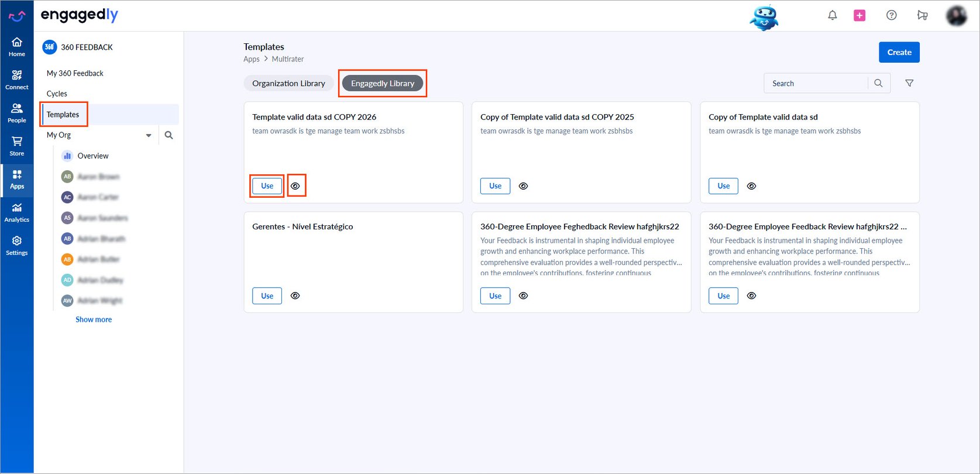Preview Template valid data sd COPY 2026
Viewport: 980px width, 474px height.
295,186
